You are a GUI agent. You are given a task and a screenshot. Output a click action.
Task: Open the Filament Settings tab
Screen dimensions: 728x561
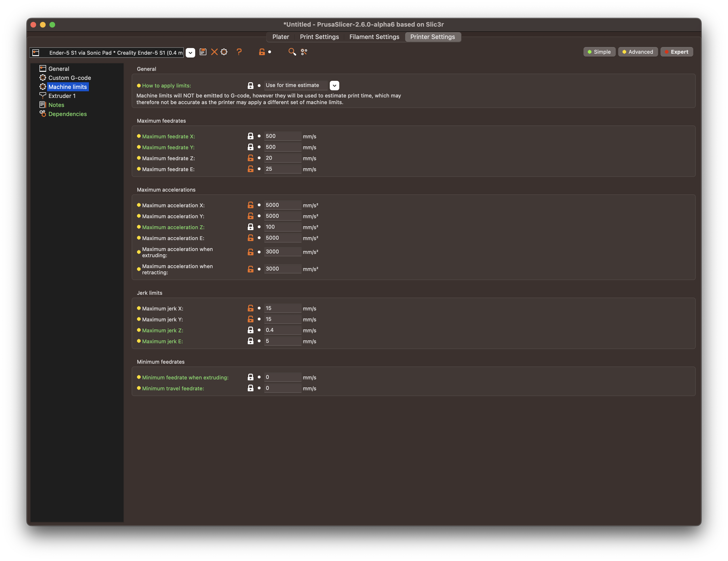[x=374, y=37]
